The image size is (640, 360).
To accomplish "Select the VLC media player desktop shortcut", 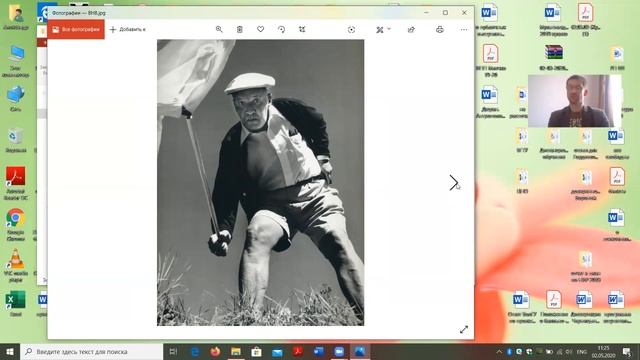I will pyautogui.click(x=16, y=265).
